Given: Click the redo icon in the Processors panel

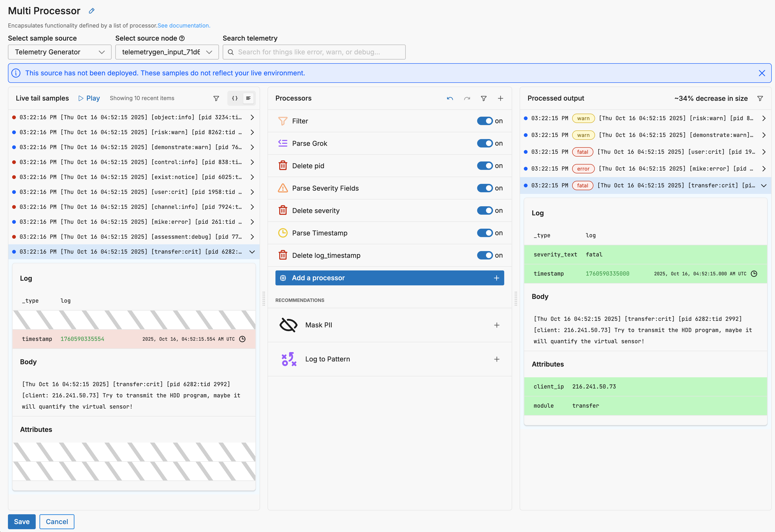Looking at the screenshot, I should (x=467, y=98).
